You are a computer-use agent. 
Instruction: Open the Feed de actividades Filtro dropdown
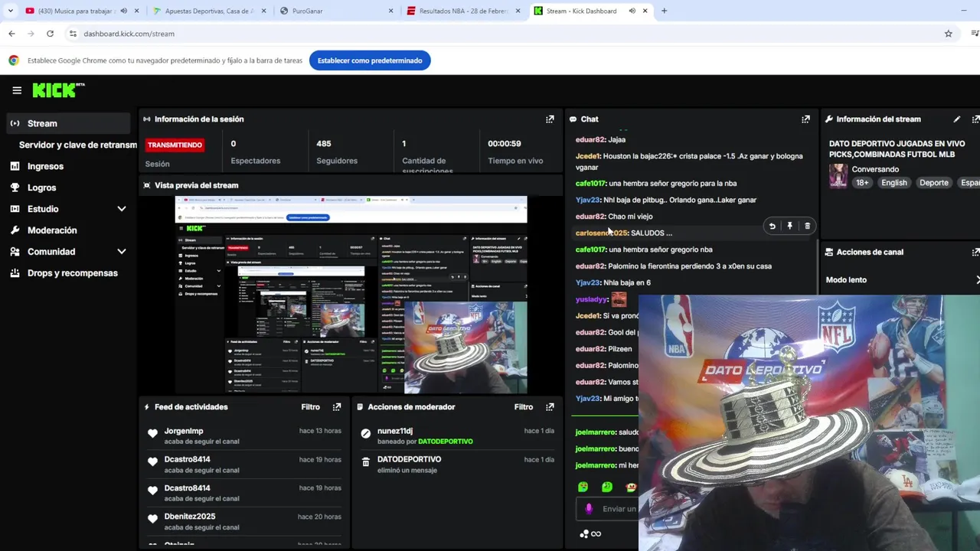(311, 407)
